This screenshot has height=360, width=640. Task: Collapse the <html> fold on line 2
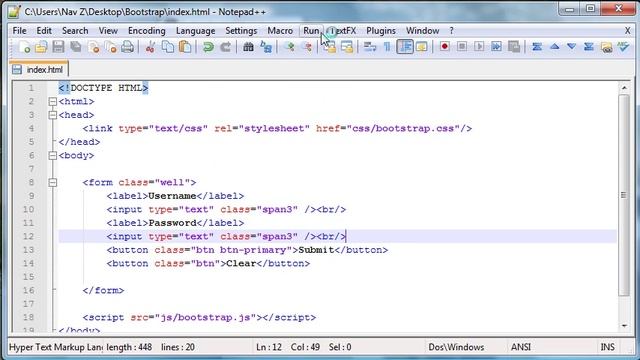53,102
